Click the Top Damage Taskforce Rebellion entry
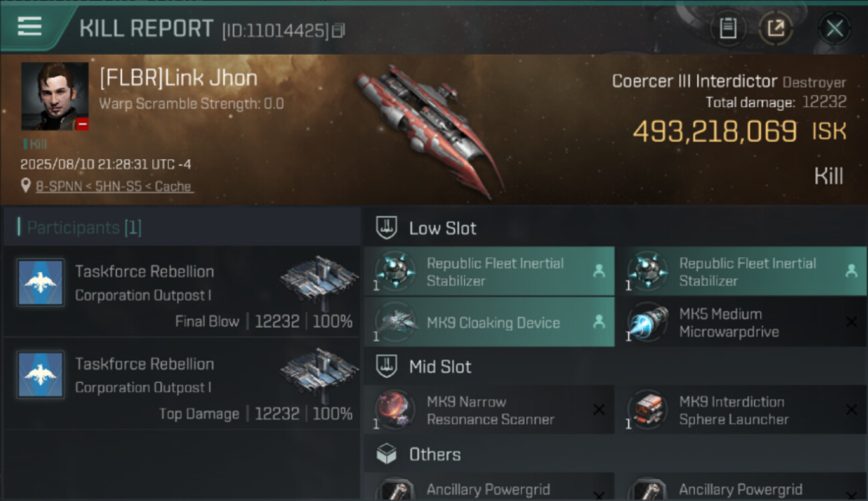 (182, 385)
